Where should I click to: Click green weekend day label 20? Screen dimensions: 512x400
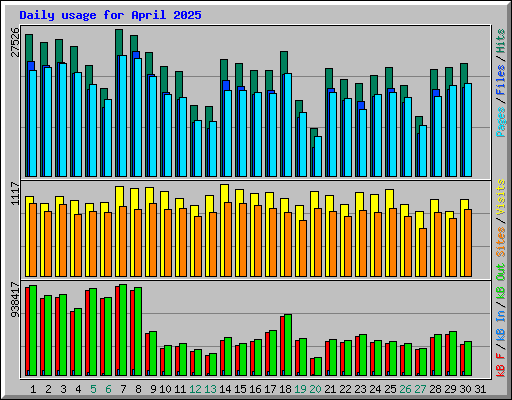click(315, 389)
